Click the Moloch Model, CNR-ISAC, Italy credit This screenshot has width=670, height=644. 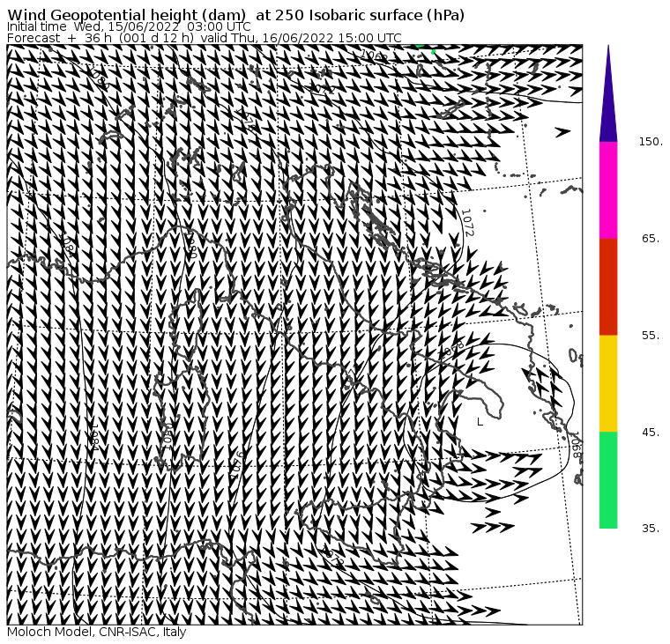coord(97,632)
